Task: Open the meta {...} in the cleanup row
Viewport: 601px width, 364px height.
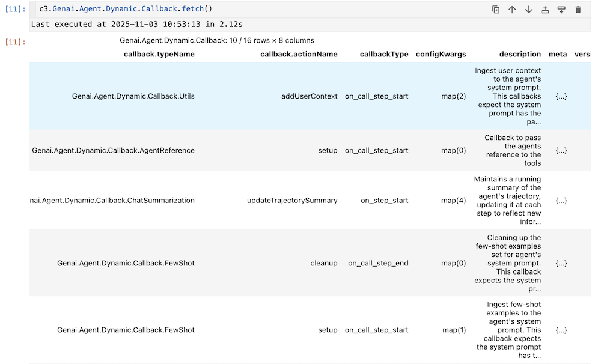Action: click(561, 263)
